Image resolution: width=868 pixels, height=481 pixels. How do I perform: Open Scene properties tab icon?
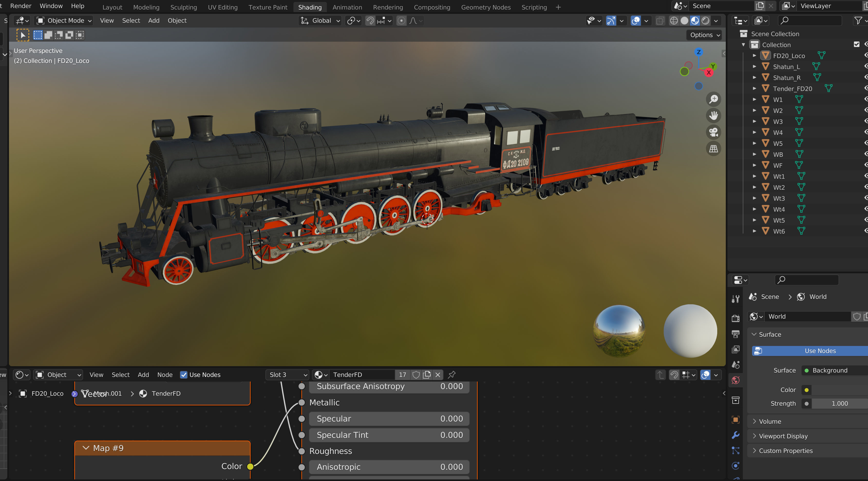click(736, 365)
